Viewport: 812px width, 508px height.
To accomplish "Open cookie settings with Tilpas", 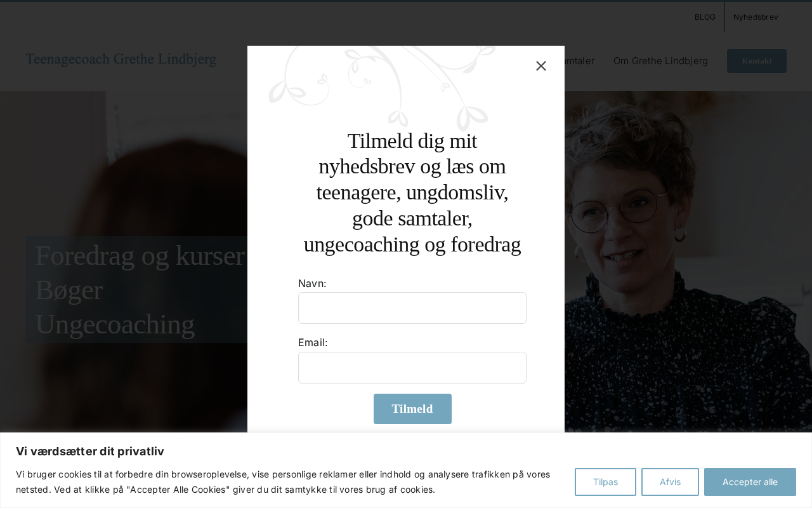I will (605, 482).
